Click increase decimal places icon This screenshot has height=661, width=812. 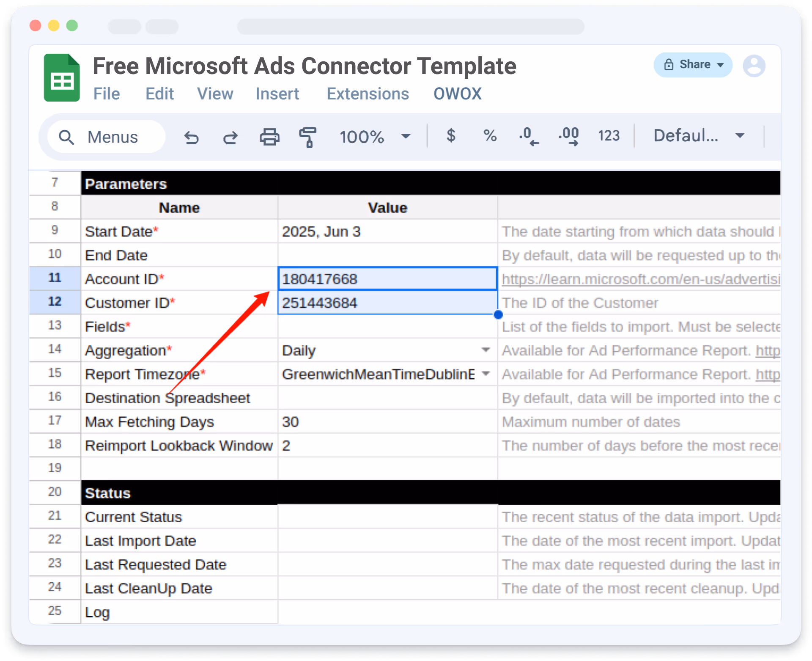(x=568, y=137)
